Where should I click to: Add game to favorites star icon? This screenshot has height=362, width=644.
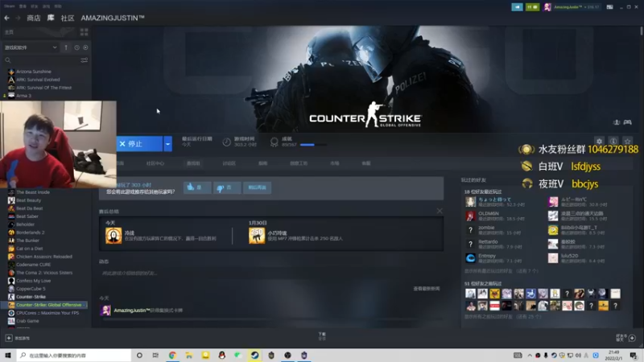627,142
